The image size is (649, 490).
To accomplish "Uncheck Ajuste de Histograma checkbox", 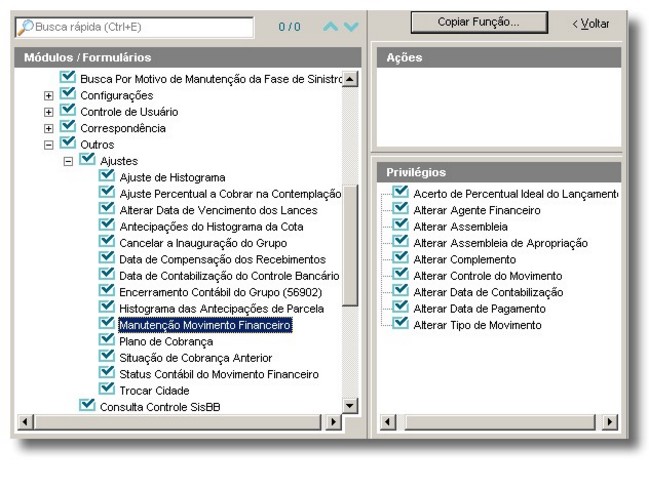I will tap(107, 176).
